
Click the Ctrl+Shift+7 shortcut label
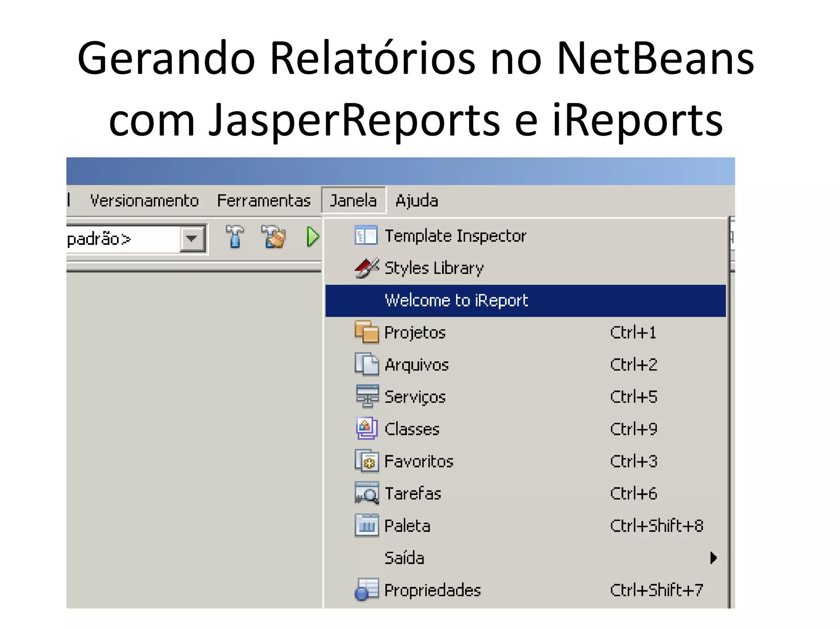pyautogui.click(x=657, y=590)
